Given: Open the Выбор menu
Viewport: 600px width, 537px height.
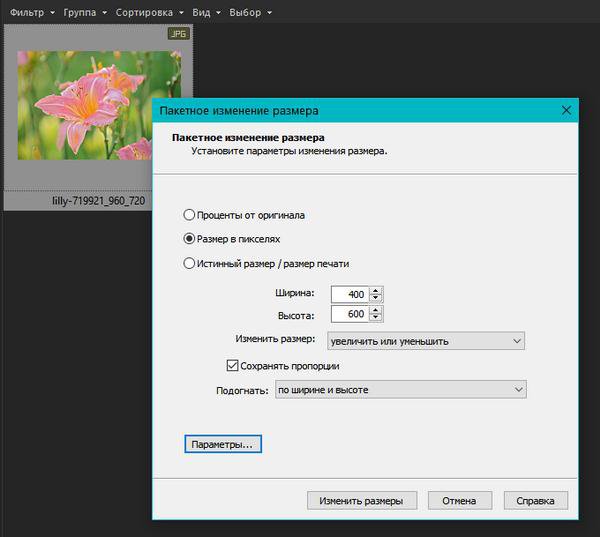Looking at the screenshot, I should tap(250, 13).
